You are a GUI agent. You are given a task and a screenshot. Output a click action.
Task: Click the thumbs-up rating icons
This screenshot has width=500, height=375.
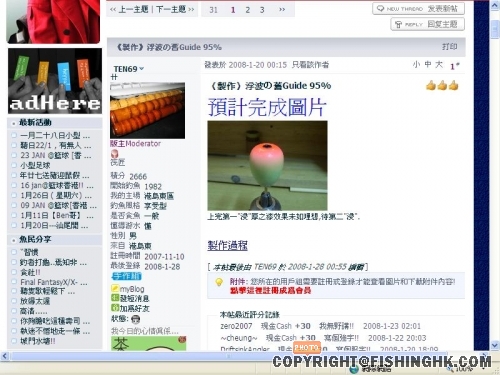click(442, 85)
